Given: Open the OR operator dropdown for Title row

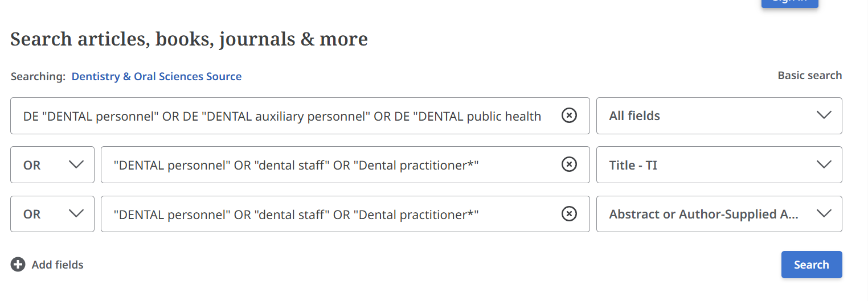Looking at the screenshot, I should 52,165.
